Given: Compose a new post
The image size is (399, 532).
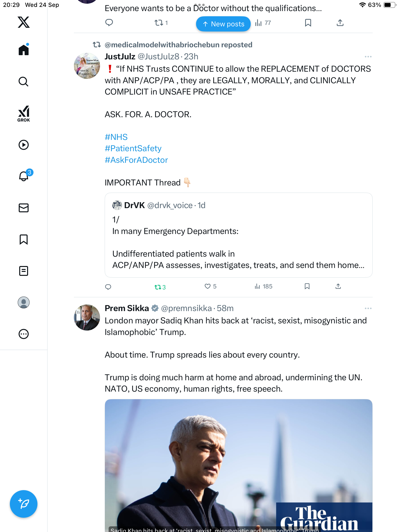Looking at the screenshot, I should 24,504.
